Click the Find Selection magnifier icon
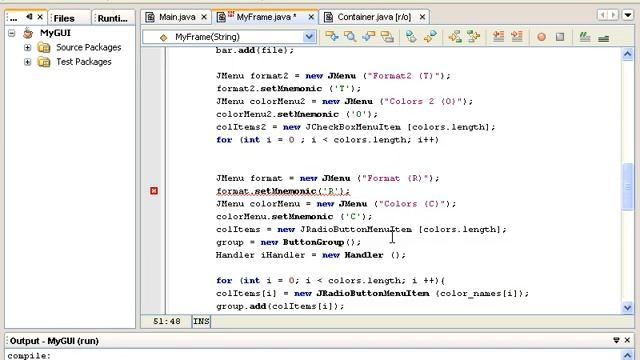 click(x=350, y=37)
